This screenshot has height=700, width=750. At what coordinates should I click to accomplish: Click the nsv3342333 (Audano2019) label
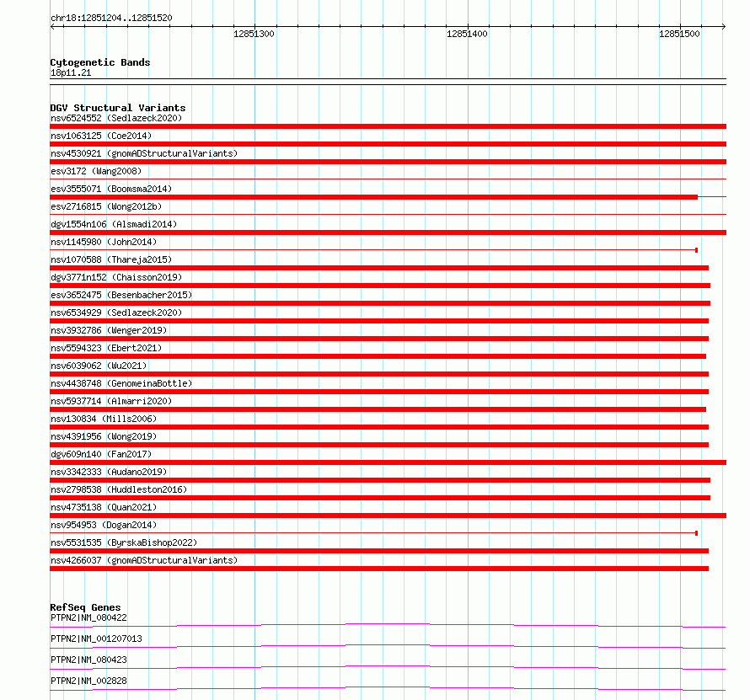click(109, 472)
